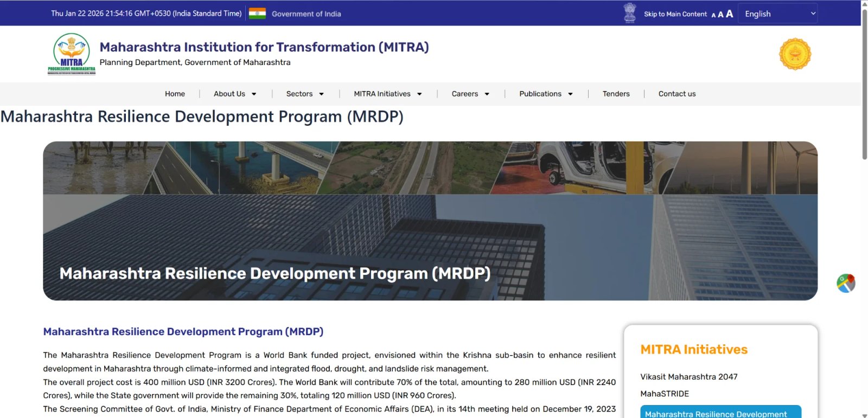Click the national emblem icon
The image size is (868, 418).
tap(630, 13)
